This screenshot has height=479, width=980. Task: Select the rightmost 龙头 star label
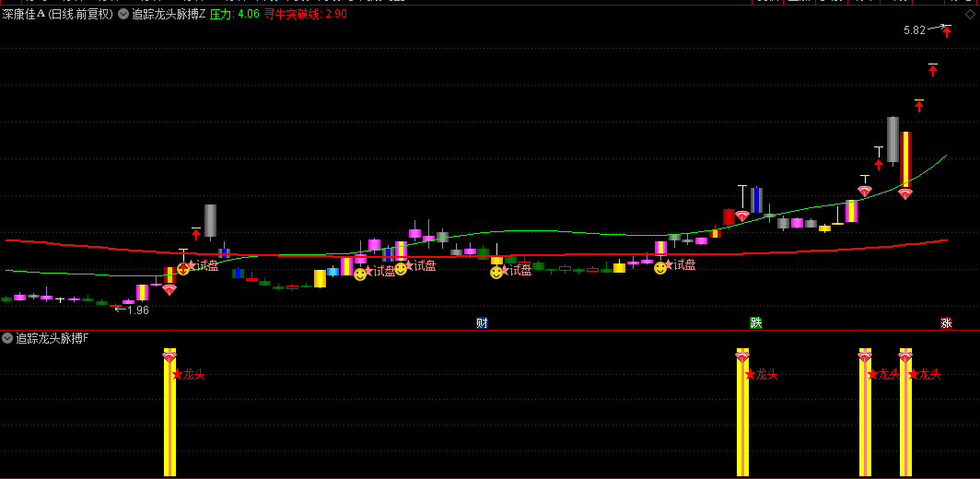pyautogui.click(x=925, y=375)
